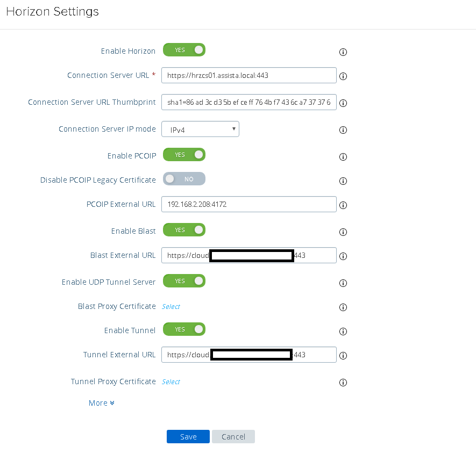The height and width of the screenshot is (461, 476).
Task: Open info icon for PCOIP External URL
Action: tap(343, 205)
